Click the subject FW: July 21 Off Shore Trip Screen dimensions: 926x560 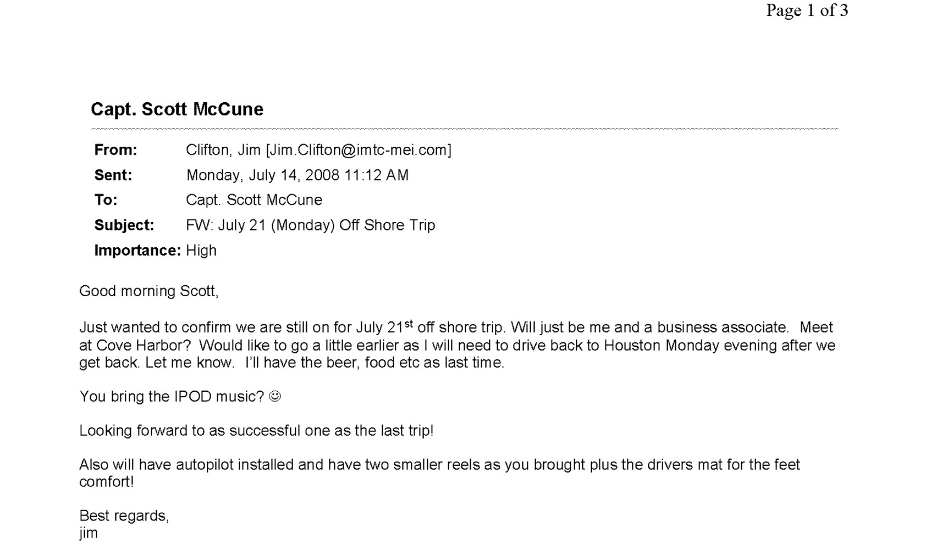point(311,225)
